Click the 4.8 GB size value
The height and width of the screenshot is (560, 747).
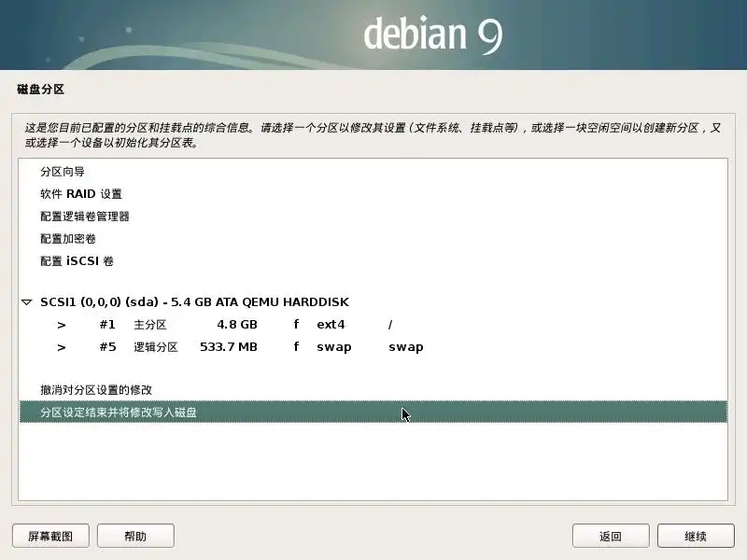[237, 324]
